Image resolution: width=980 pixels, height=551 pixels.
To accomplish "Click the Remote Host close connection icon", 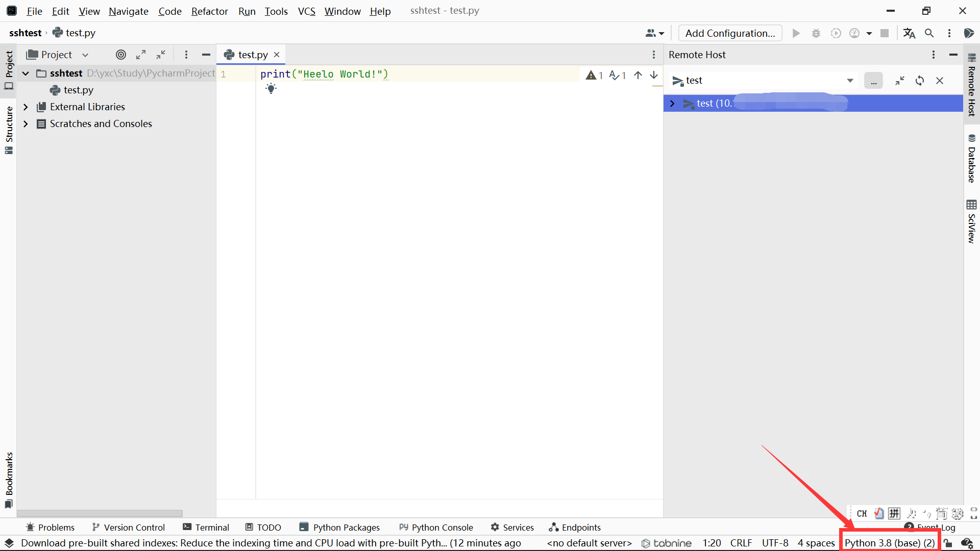I will point(940,80).
